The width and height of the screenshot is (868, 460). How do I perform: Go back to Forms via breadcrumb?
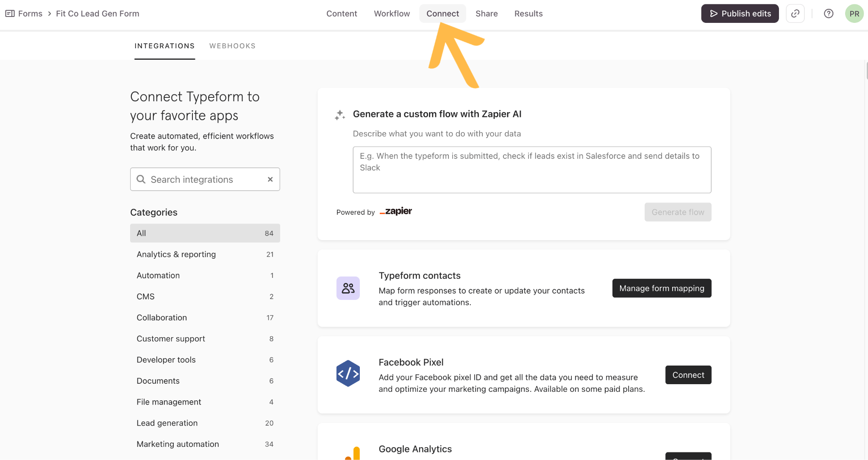30,14
